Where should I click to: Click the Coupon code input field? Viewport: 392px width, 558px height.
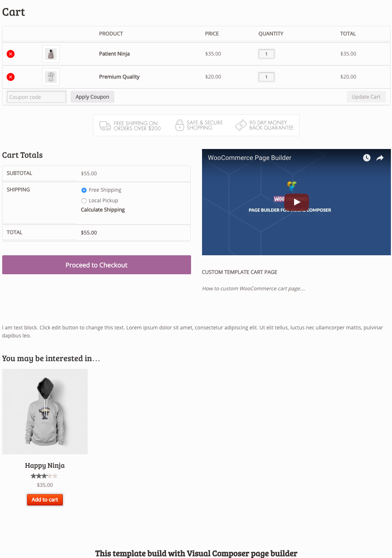[37, 97]
